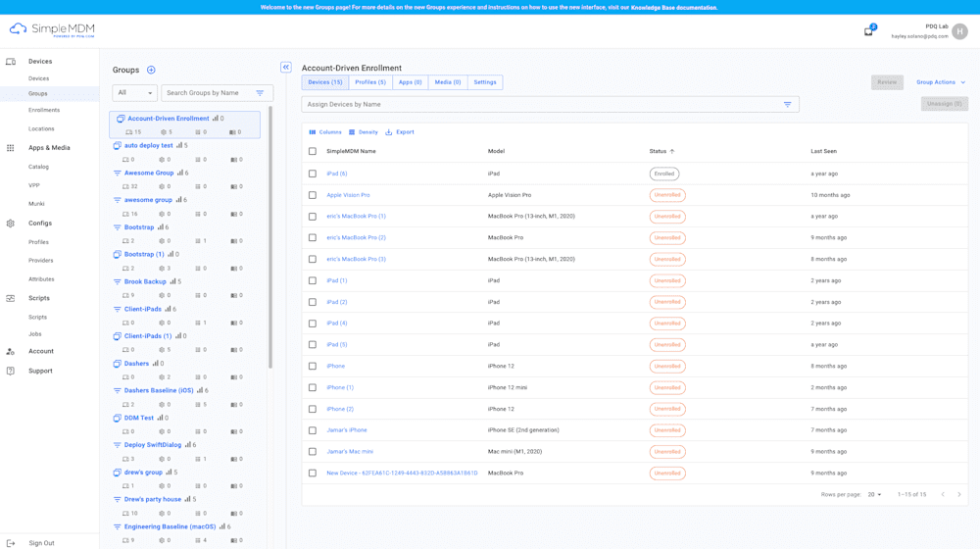Select checkbox for eric's MacBook Pro (1)
980x549 pixels.
pyautogui.click(x=313, y=217)
